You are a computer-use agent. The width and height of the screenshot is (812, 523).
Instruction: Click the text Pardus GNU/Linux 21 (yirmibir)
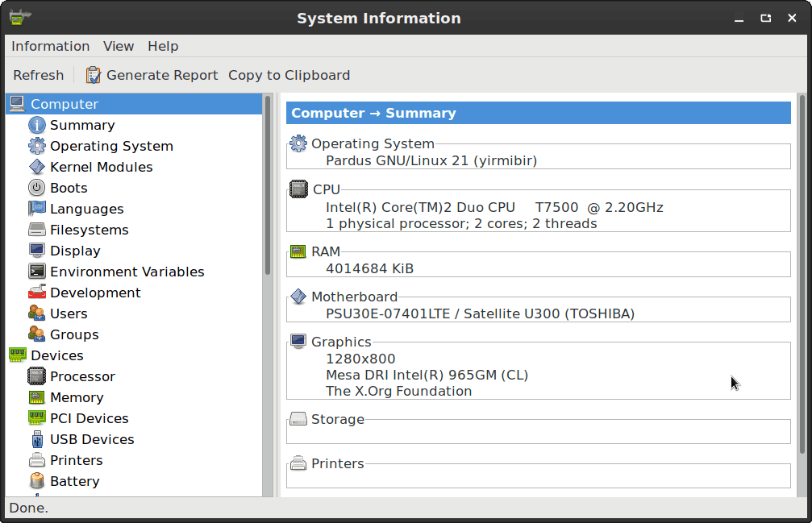click(431, 160)
